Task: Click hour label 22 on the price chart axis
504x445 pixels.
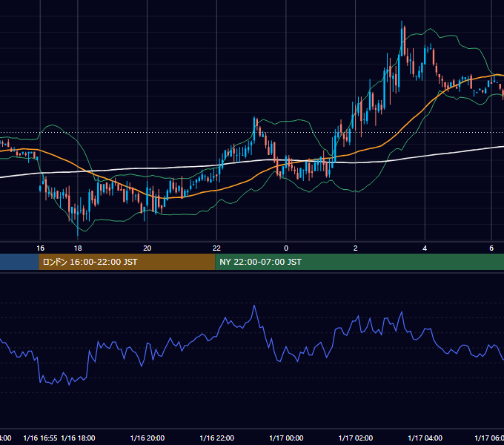Action: tap(216, 248)
